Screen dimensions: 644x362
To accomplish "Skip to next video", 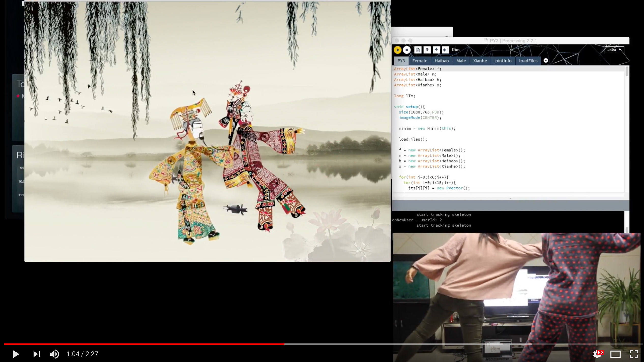I will 37,354.
